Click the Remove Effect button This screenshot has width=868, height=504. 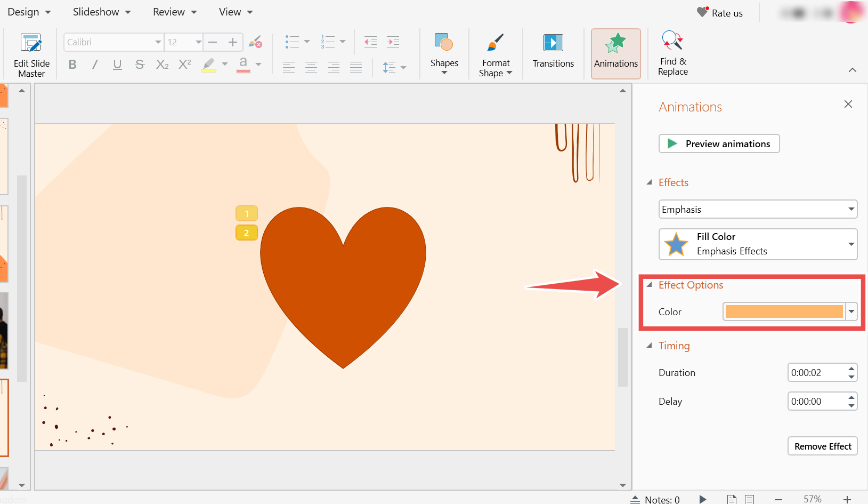[x=822, y=446]
